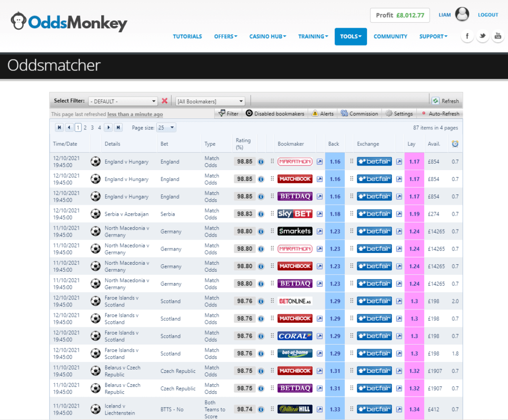Change the Page size dropdown

point(166,127)
